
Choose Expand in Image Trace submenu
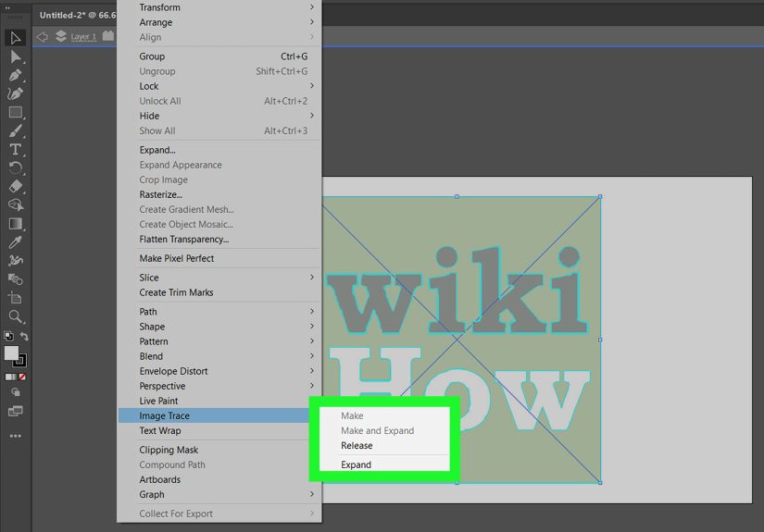[384, 464]
